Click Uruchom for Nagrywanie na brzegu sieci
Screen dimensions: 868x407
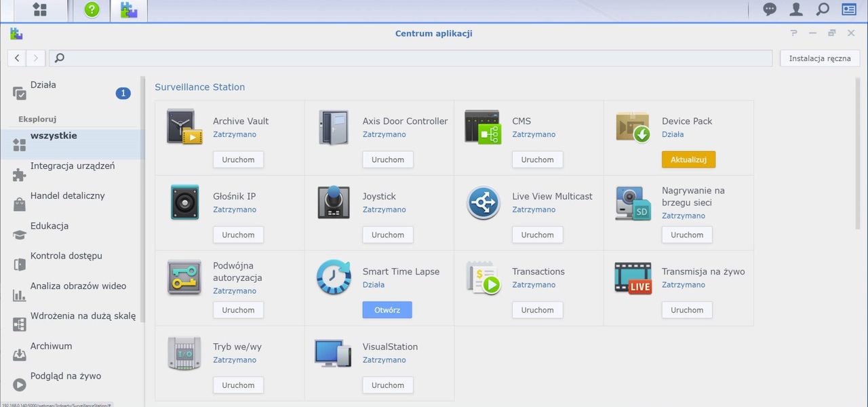tap(687, 235)
